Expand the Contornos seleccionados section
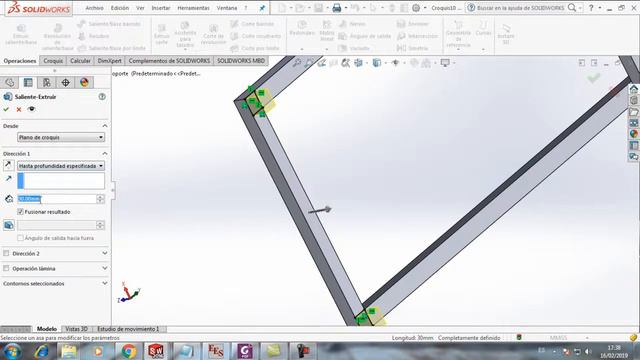The image size is (640, 360). (104, 283)
